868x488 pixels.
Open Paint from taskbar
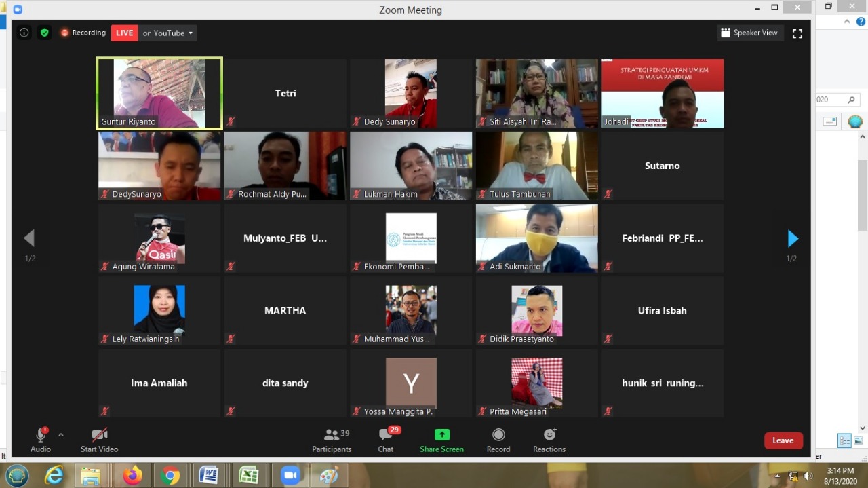click(x=330, y=476)
